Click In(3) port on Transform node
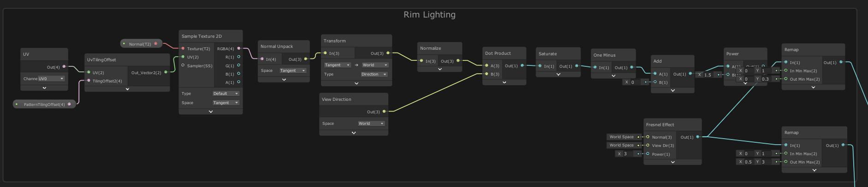868x187 pixels. [x=325, y=53]
